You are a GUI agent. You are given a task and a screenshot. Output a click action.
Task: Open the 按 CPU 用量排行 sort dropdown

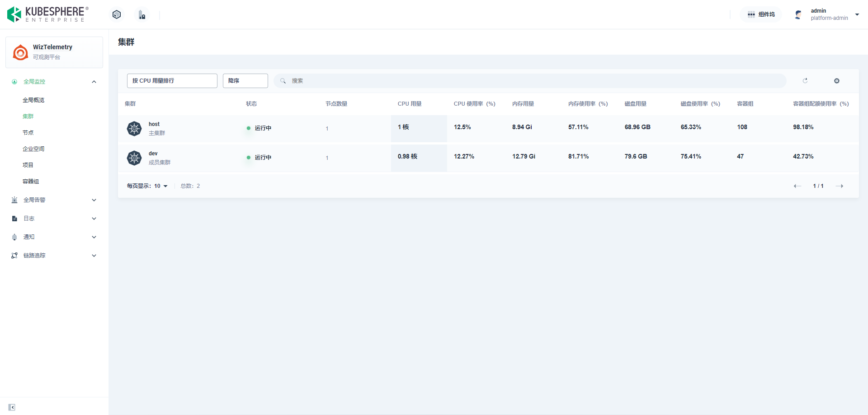(172, 81)
